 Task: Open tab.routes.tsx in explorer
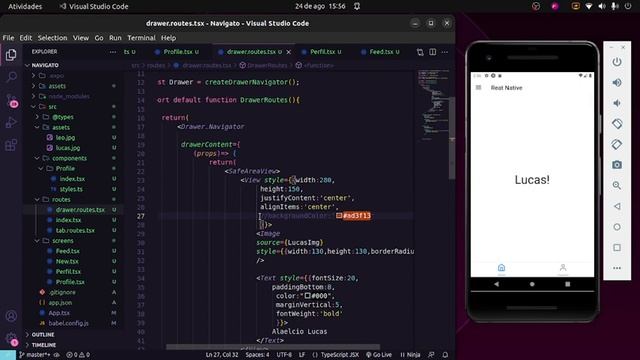pyautogui.click(x=75, y=231)
